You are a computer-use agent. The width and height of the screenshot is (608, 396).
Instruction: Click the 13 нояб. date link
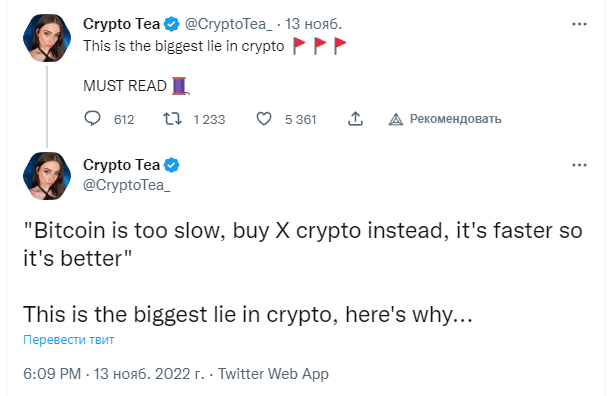coord(314,24)
